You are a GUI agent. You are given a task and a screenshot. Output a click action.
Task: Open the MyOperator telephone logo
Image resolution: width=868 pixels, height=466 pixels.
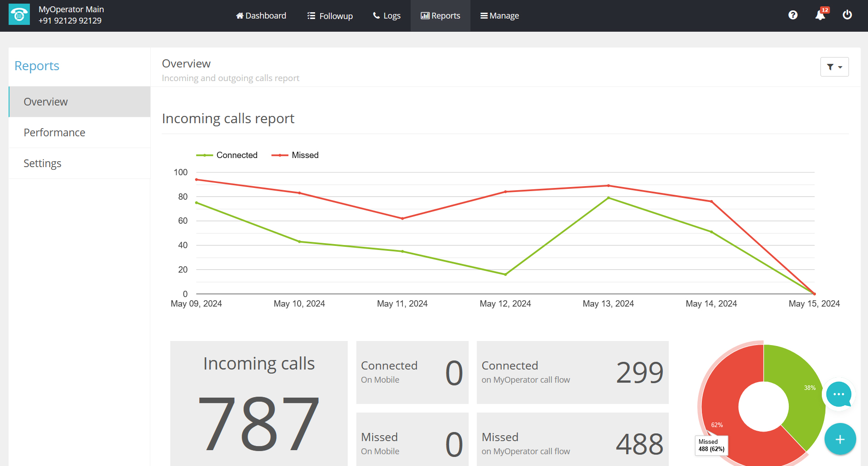19,14
